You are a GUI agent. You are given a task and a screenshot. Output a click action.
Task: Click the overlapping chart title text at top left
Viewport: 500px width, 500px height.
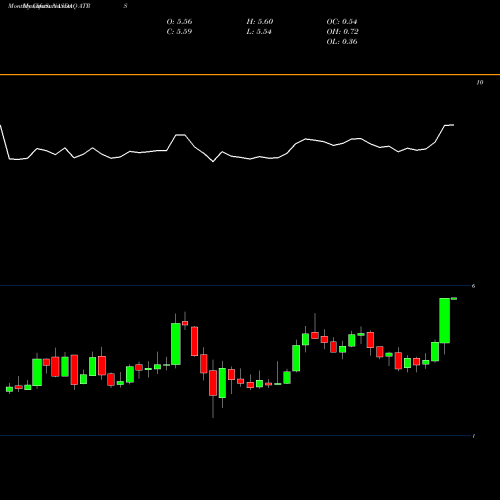pyautogui.click(x=49, y=6)
